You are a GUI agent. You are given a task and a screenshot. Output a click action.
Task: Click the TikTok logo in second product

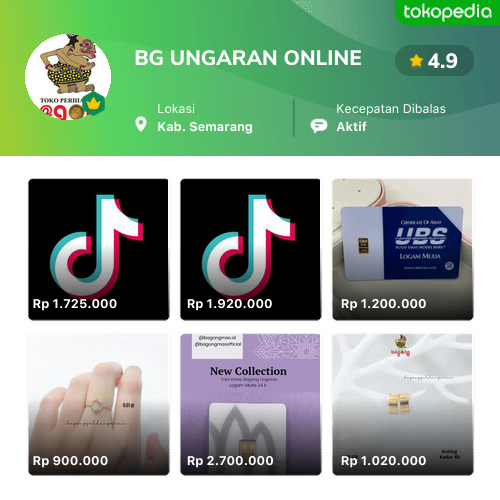click(249, 245)
